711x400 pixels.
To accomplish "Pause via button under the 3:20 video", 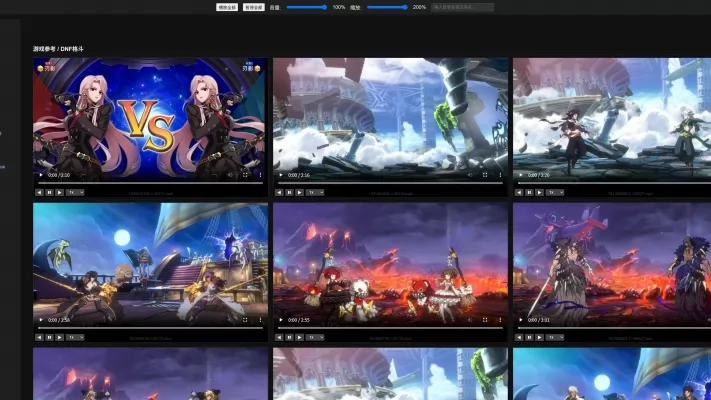I will pyautogui.click(x=529, y=192).
